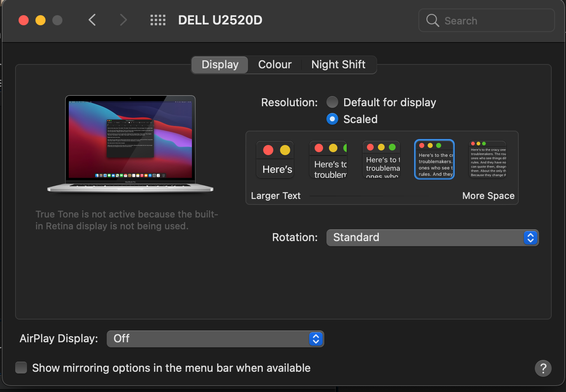Open the AirPlay Display dropdown
This screenshot has width=566, height=392.
pos(216,338)
